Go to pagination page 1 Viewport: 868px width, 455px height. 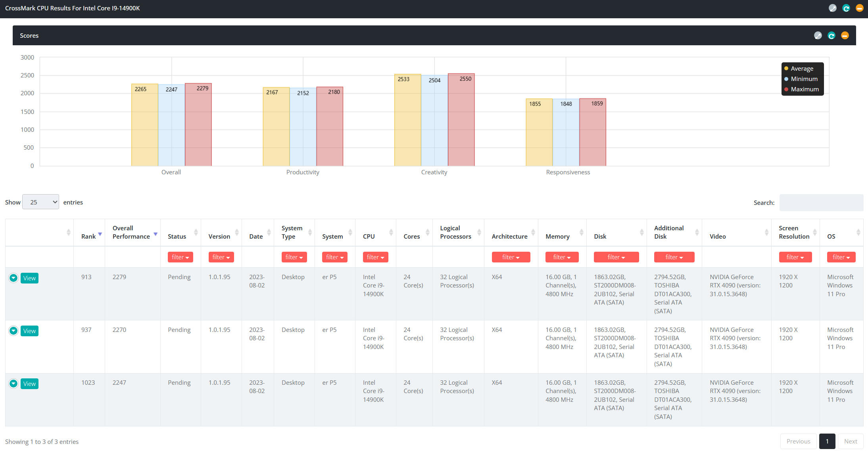827,442
